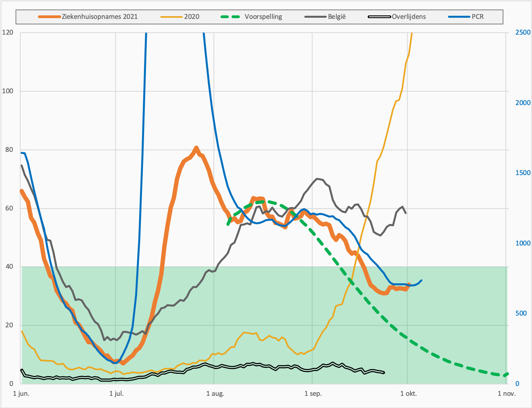Select the België legend label
This screenshot has width=532, height=408.
(x=337, y=17)
